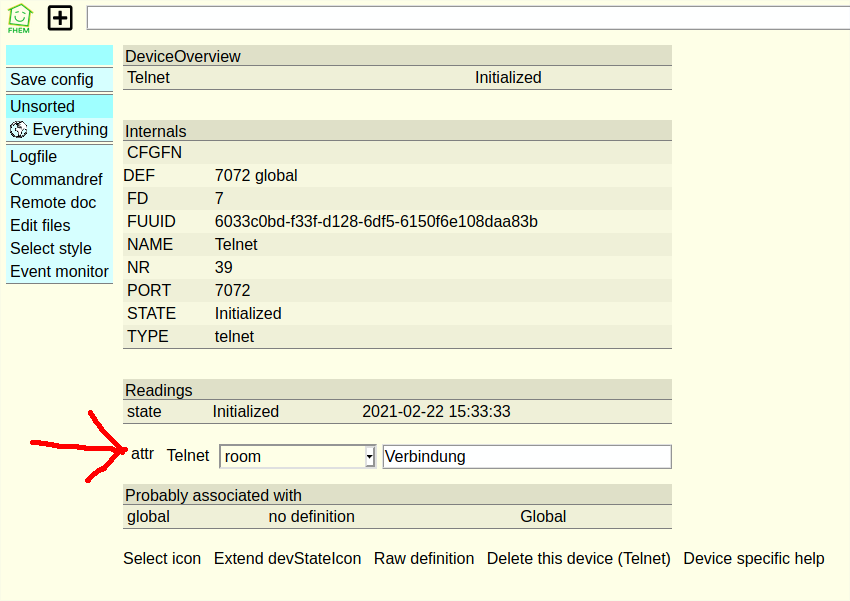Open the Remote doc link
850x601 pixels.
point(53,203)
